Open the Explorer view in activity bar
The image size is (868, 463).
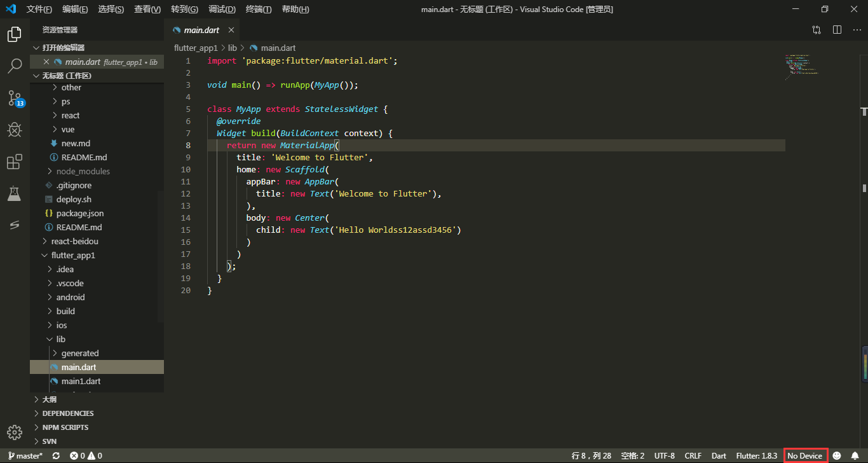pos(14,34)
